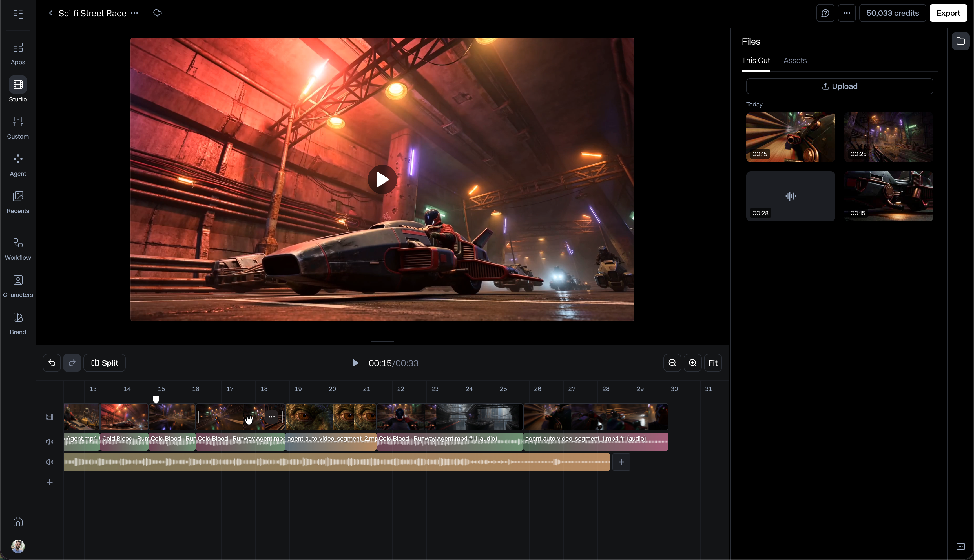Mute the second music audio track
This screenshot has width=974, height=560.
[50, 462]
